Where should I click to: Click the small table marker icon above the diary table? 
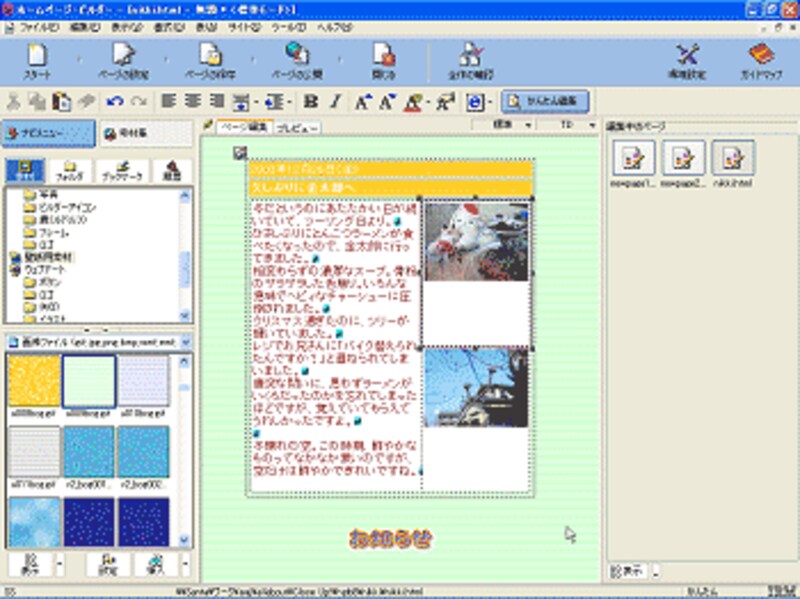point(240,152)
